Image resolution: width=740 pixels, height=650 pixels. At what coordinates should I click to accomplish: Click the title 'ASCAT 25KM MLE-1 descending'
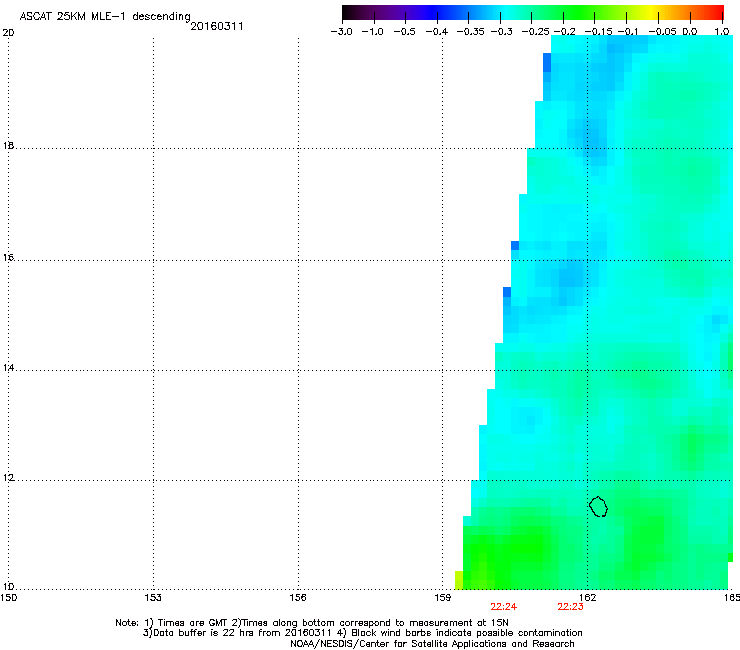tap(105, 17)
